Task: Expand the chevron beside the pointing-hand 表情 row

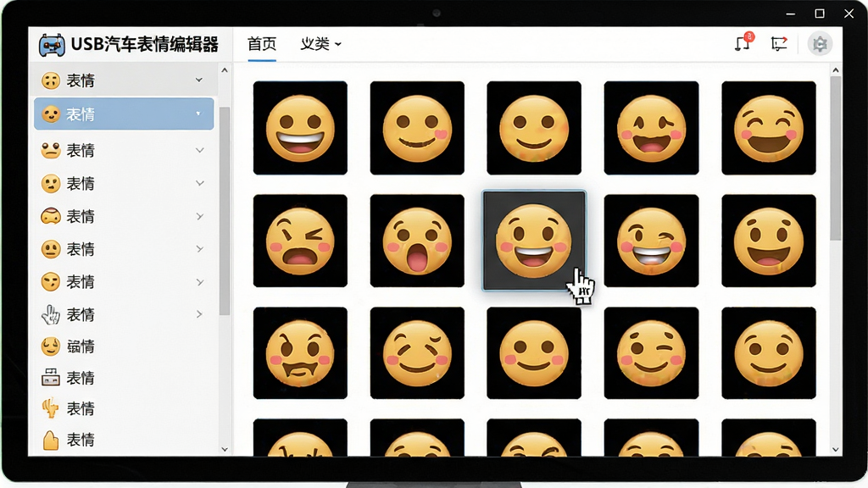Action: [x=199, y=314]
